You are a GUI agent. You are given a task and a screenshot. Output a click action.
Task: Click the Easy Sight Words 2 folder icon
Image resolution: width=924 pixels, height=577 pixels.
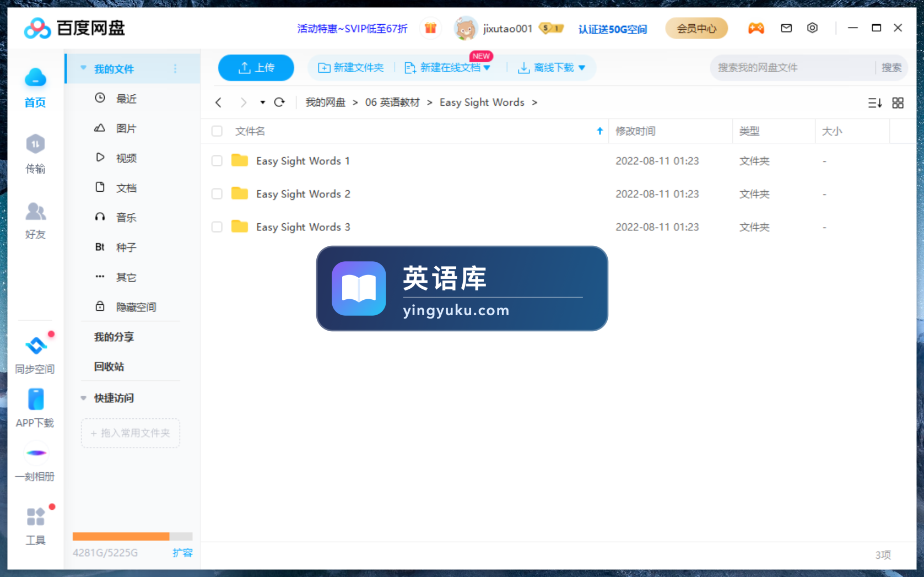point(239,193)
